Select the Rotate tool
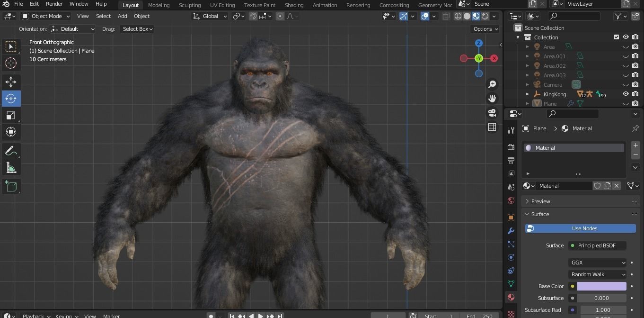This screenshot has height=318, width=644. (10, 99)
